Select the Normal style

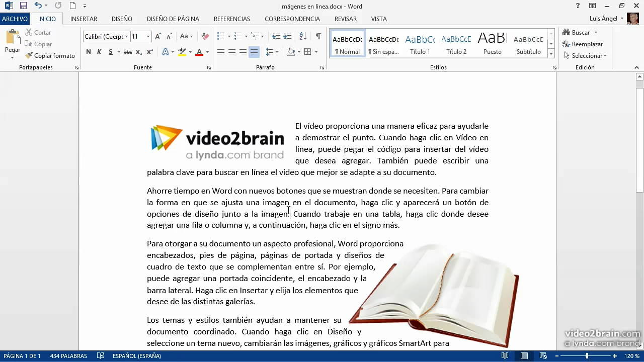[347, 44]
